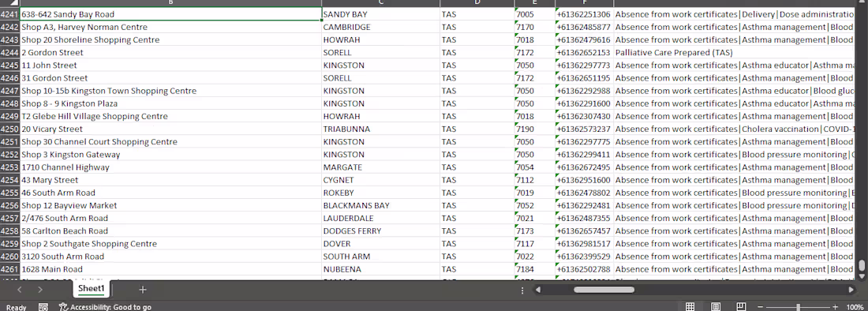Select the DODGES FERRY suburb cell

coord(381,230)
